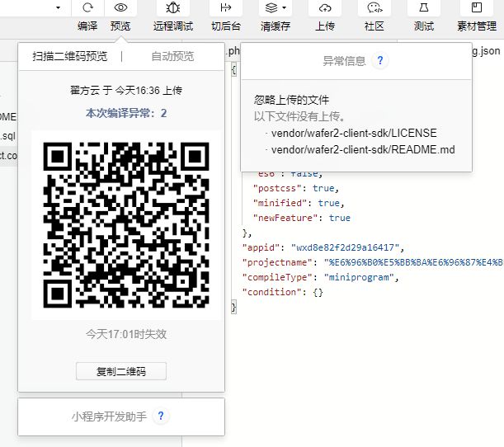Click the upload cloud icon
504x447 pixels.
click(325, 7)
